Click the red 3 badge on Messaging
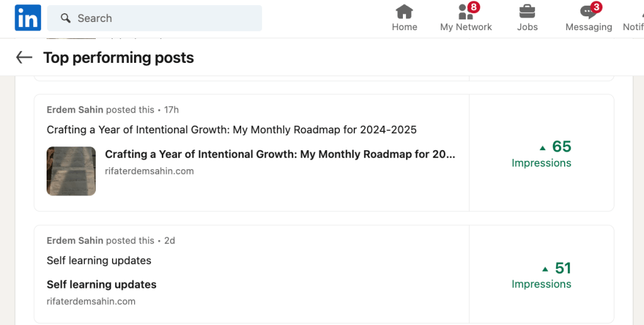This screenshot has height=325, width=644. pos(596,7)
